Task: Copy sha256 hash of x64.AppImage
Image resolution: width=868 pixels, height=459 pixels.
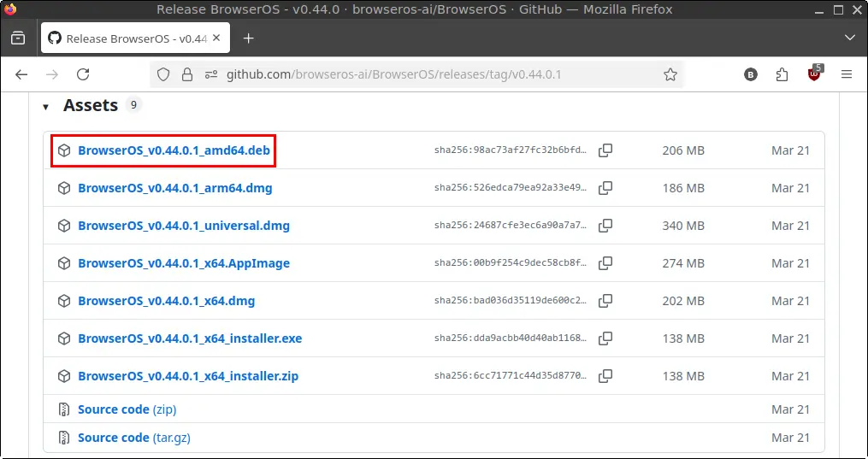Action: coord(605,263)
